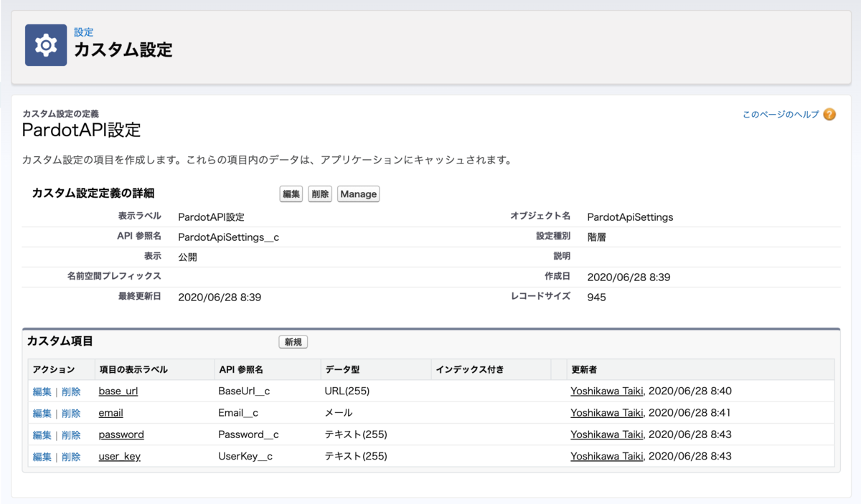Viewport: 861px width, 504px height.
Task: Click the custom settings gear icon
Action: (x=46, y=45)
